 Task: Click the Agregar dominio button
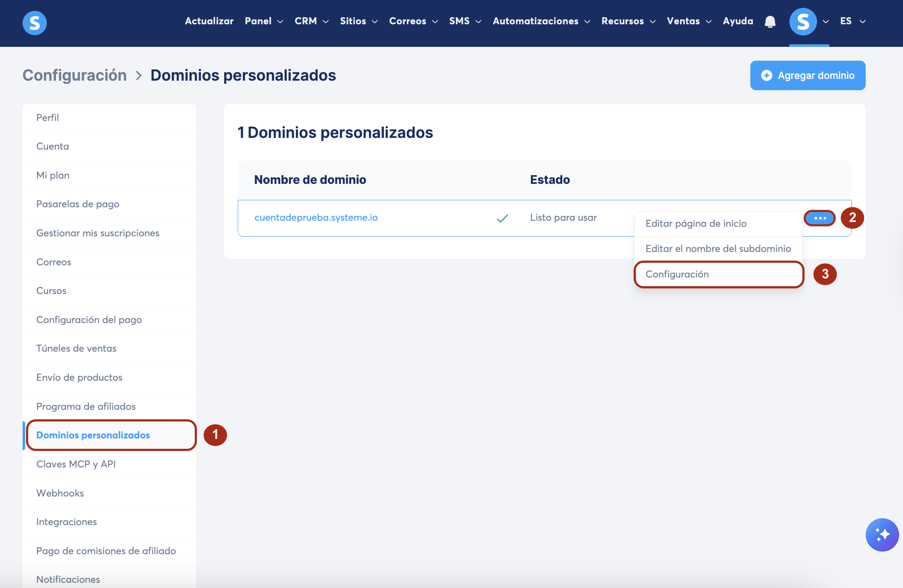tap(808, 75)
